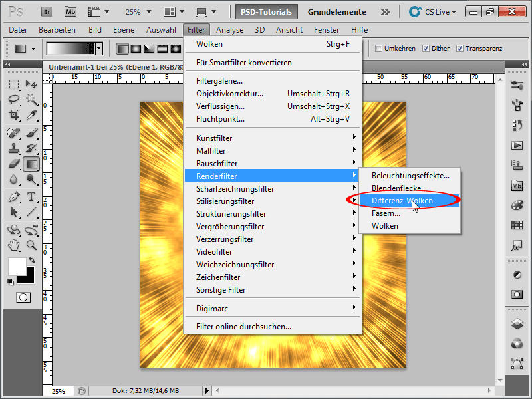Edit the 25% zoom field in status bar

(x=59, y=391)
